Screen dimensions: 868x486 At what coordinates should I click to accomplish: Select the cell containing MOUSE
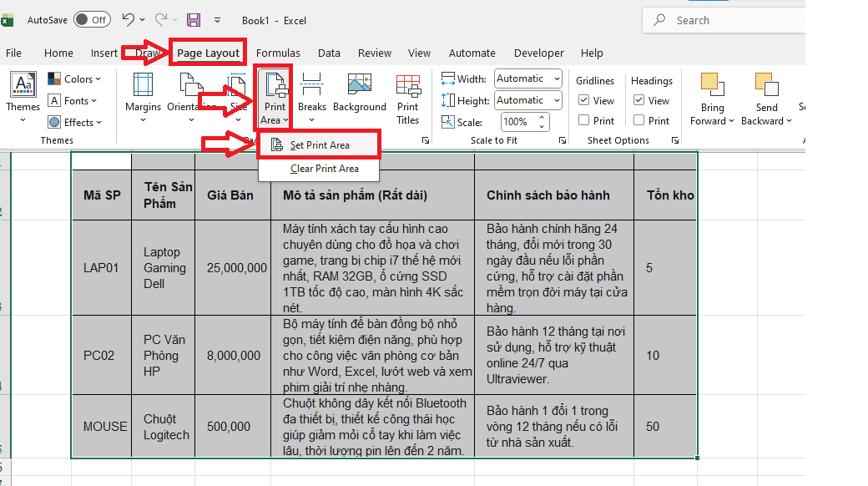click(x=102, y=427)
